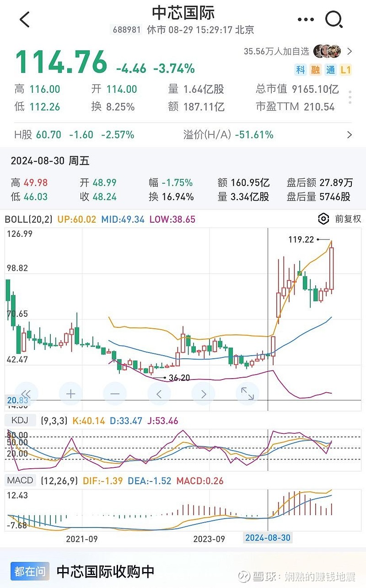Pan the chart forward with right arrow icon

(203, 393)
